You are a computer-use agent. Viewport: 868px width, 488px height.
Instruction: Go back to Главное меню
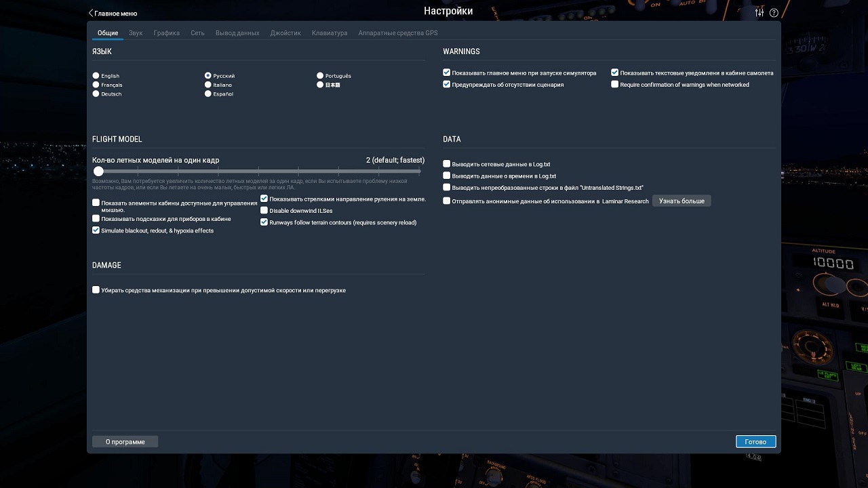click(113, 13)
